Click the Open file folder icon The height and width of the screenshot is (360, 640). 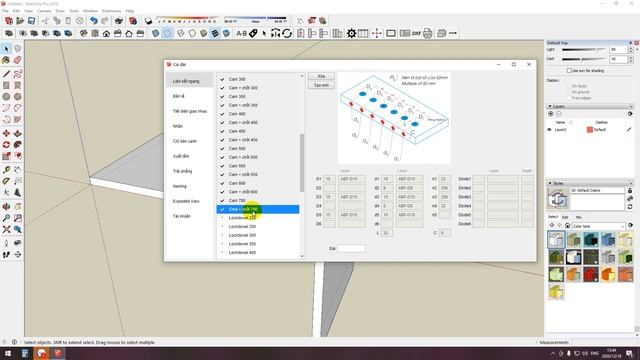tap(20, 20)
